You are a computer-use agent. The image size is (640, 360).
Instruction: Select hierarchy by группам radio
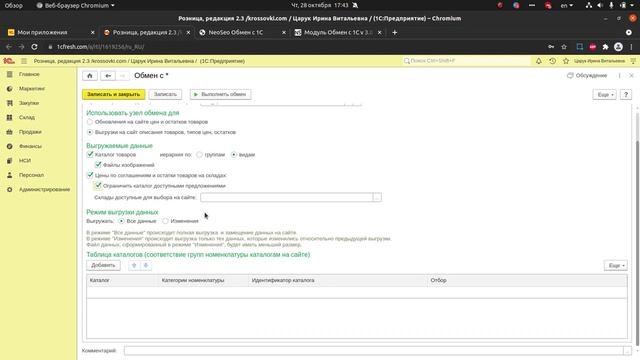[199, 155]
